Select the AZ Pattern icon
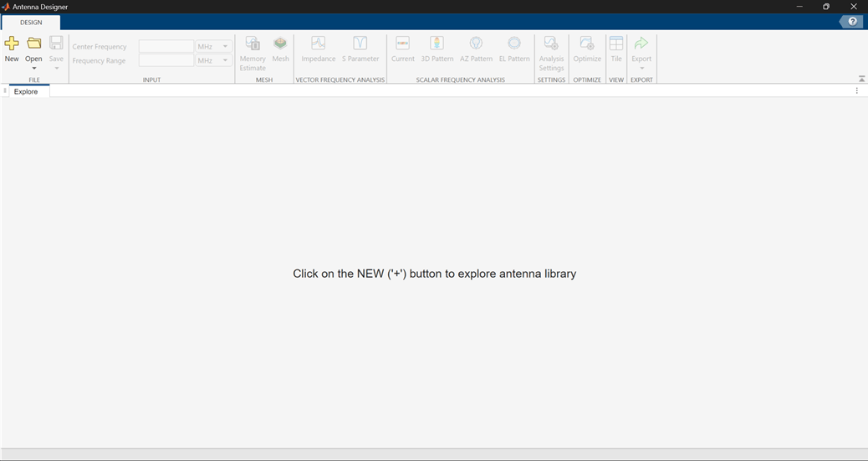 coord(476,44)
